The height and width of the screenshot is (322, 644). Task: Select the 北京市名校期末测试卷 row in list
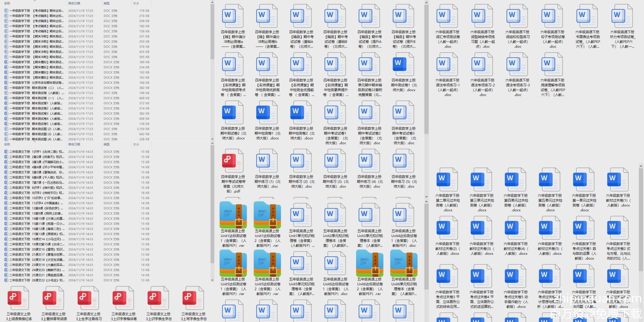[35, 83]
